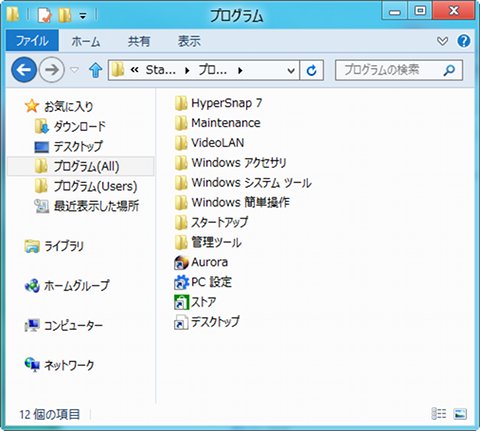Click the Properties icon in the title bar

click(44, 15)
